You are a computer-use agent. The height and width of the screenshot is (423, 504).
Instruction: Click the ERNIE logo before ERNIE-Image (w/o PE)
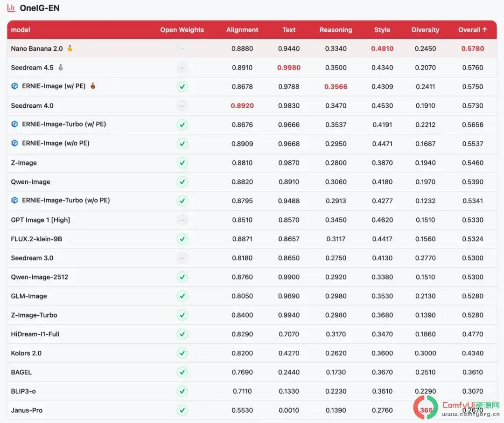coord(14,143)
